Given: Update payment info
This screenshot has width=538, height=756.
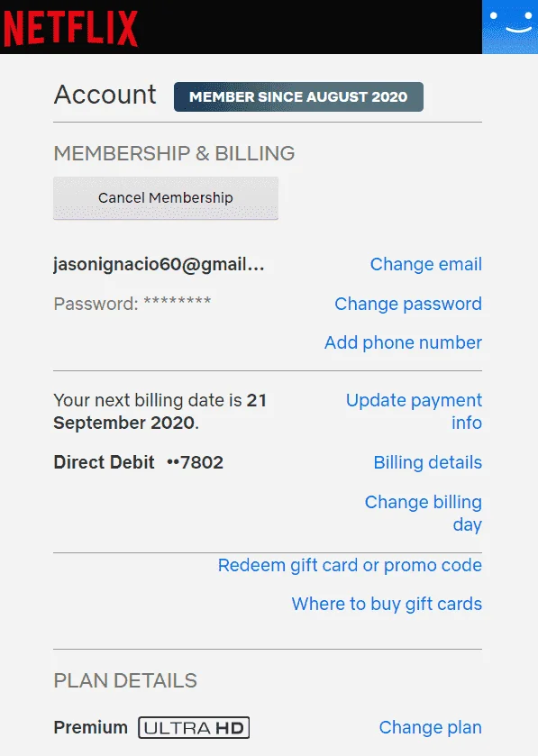Looking at the screenshot, I should click(x=414, y=411).
